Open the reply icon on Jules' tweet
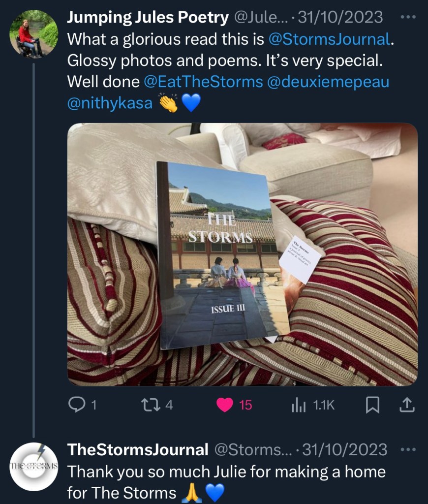 [x=77, y=405]
